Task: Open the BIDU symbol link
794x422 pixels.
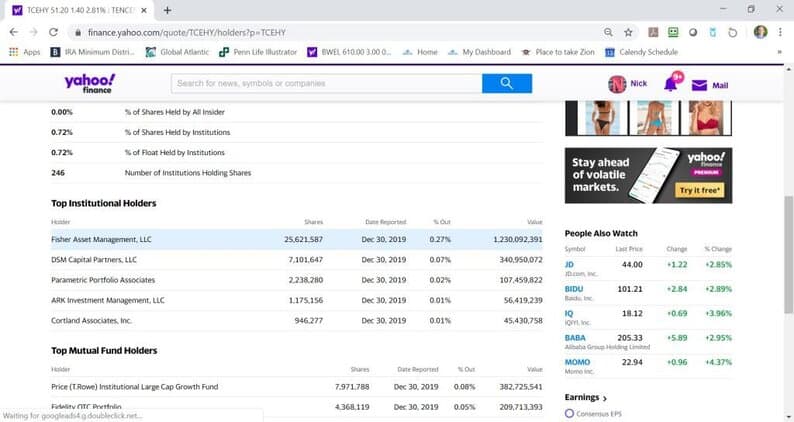Action: 574,289
